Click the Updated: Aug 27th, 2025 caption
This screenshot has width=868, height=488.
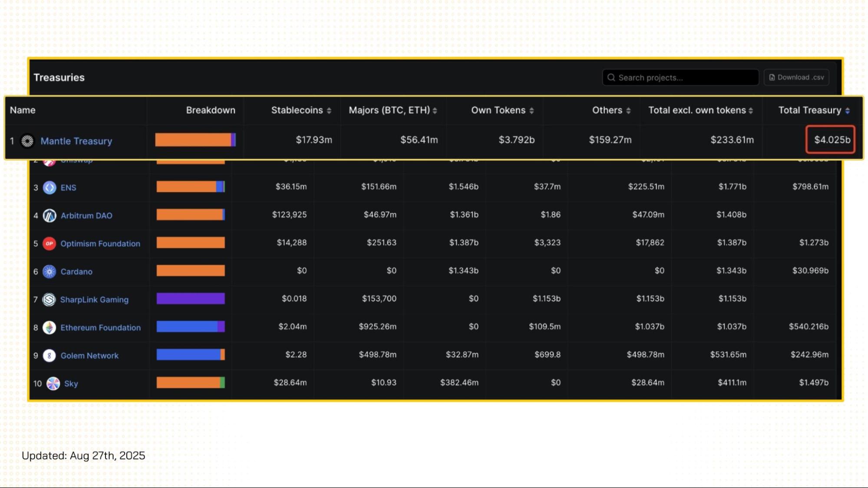coord(83,455)
